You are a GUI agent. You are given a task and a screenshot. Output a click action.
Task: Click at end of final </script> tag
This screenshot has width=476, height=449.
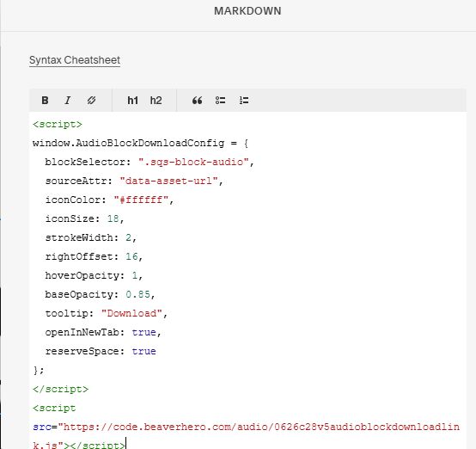[125, 446]
